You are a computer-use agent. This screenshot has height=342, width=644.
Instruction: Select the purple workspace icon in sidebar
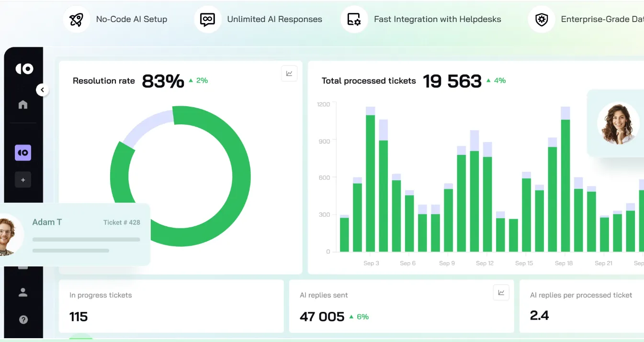click(23, 153)
